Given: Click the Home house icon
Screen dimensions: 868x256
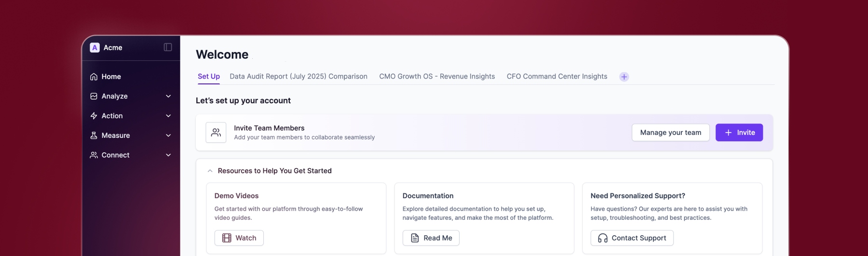Looking at the screenshot, I should tap(94, 77).
